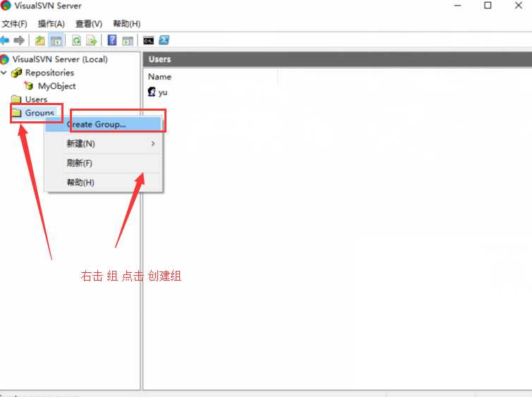Image resolution: width=532 pixels, height=397 pixels.
Task: Open the 操作(A) menu
Action: (x=52, y=24)
